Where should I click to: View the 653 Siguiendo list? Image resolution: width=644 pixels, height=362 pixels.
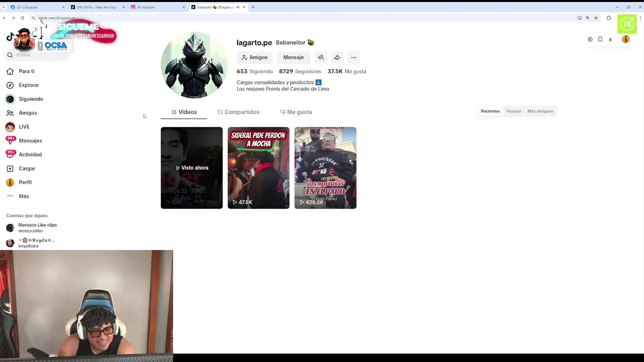pos(255,71)
